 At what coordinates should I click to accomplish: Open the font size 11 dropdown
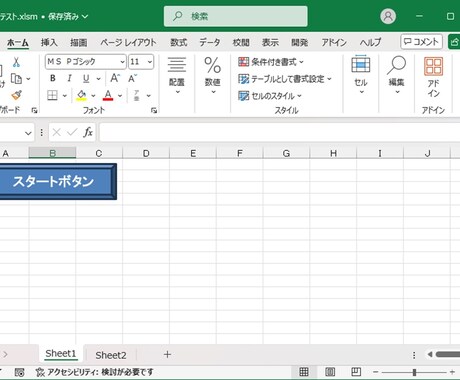[x=150, y=62]
